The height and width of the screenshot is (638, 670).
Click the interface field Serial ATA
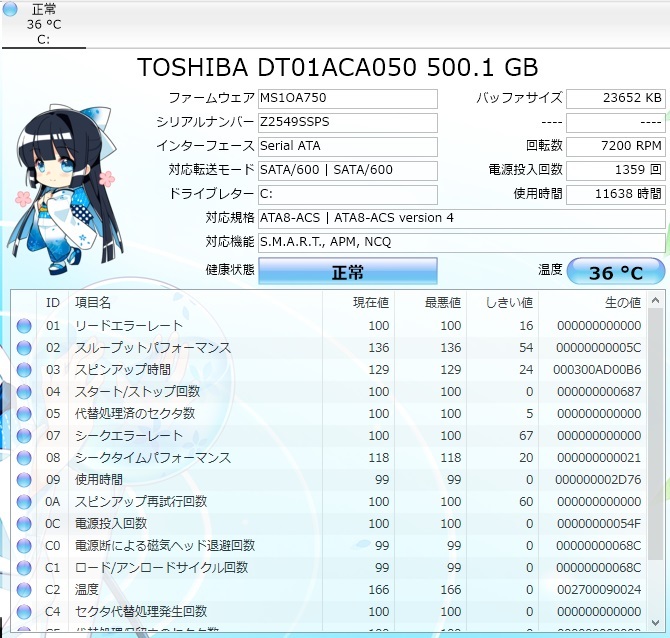[348, 146]
